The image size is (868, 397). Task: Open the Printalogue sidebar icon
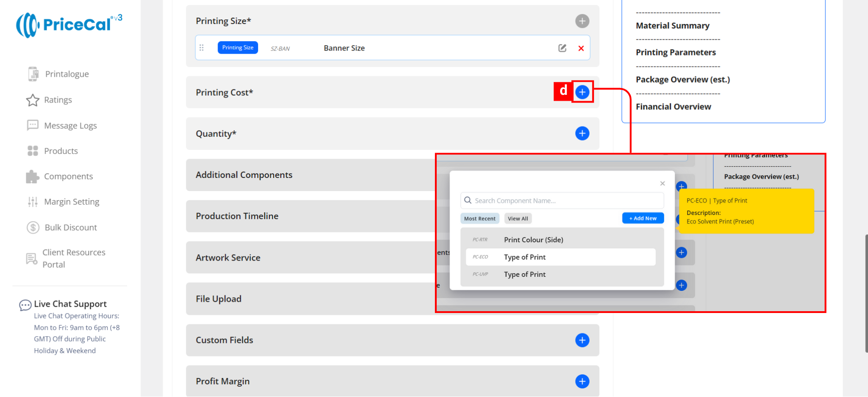(33, 74)
